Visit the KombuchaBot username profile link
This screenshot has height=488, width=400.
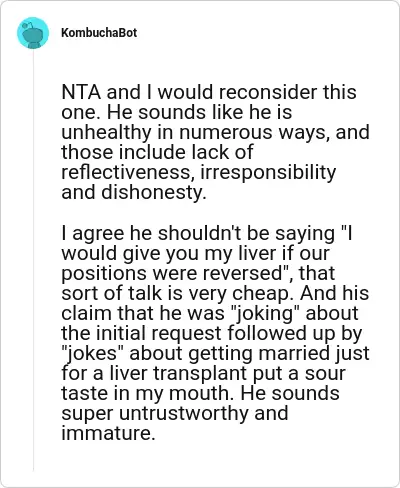[99, 33]
